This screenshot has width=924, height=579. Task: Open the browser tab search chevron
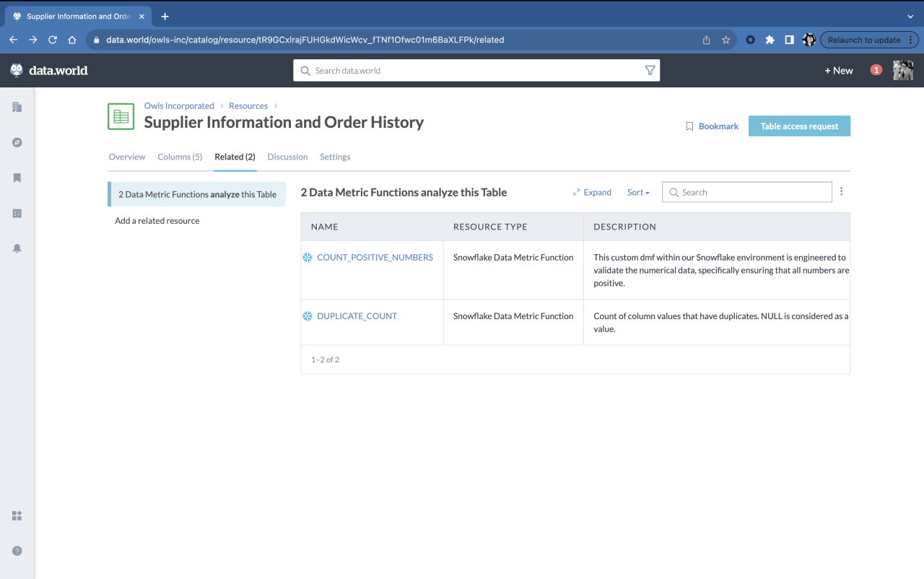(910, 16)
